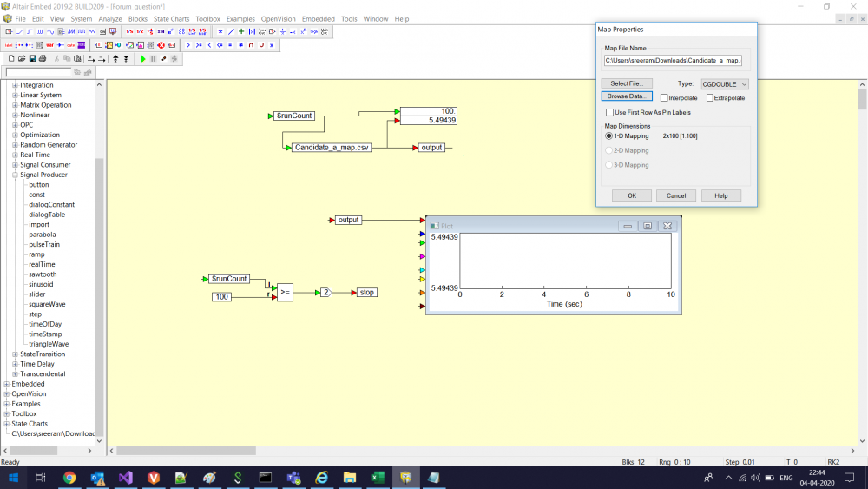Open Google Chrome from taskbar
The height and width of the screenshot is (489, 868).
(x=69, y=478)
